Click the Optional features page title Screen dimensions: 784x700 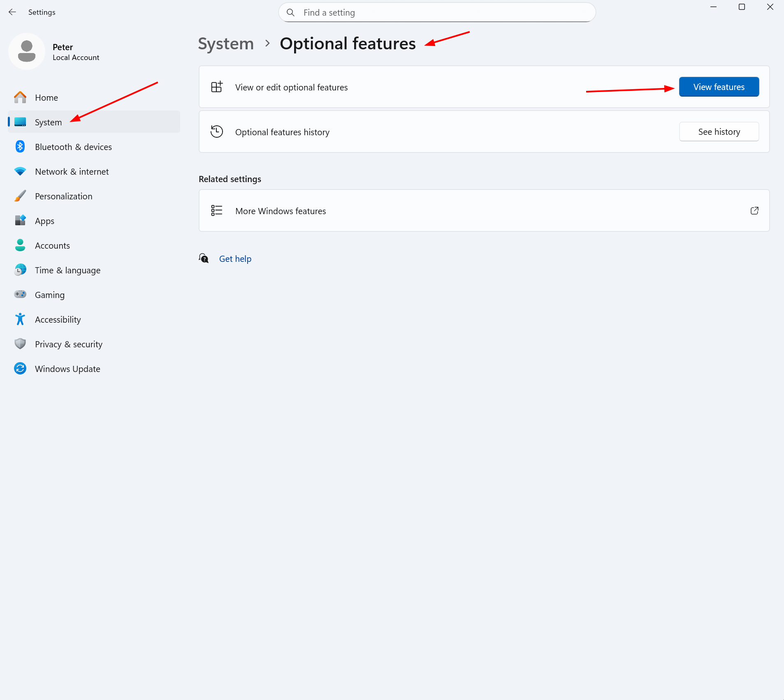[x=348, y=43]
